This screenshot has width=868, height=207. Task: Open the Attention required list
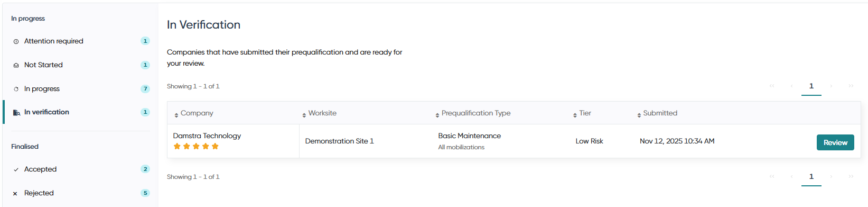(81, 41)
